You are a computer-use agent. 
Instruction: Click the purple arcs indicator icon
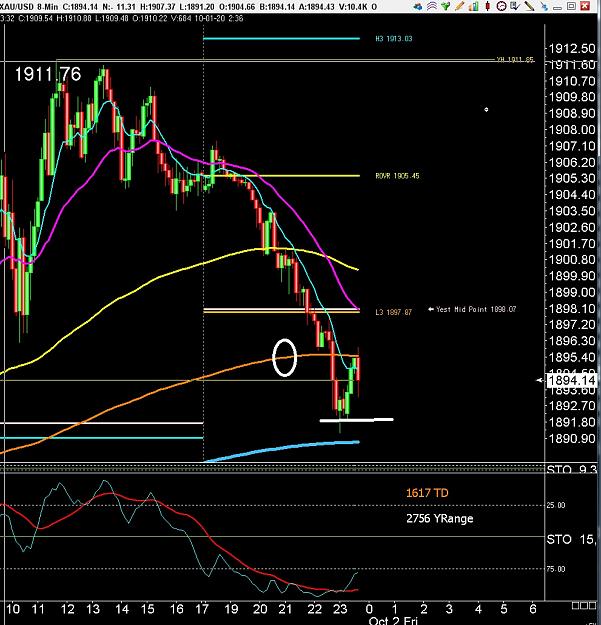pyautogui.click(x=432, y=6)
